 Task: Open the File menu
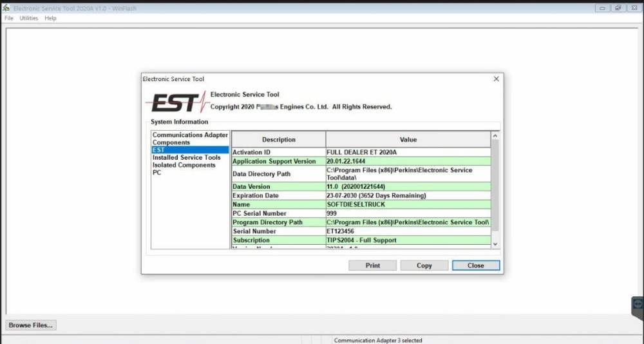click(8, 18)
